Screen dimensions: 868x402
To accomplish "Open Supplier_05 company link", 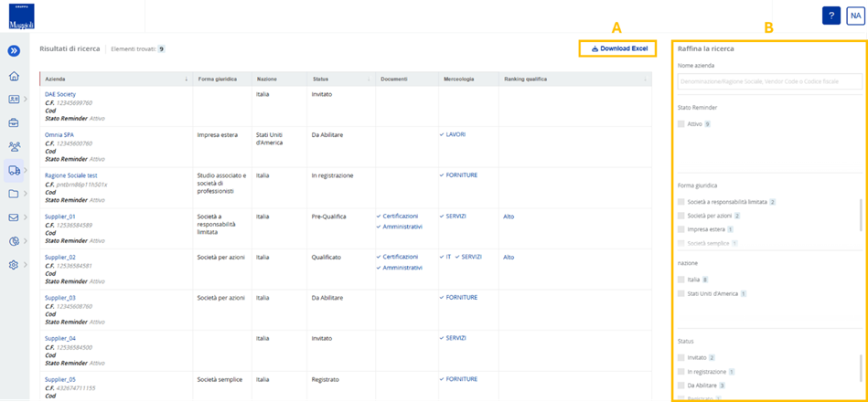I will point(59,379).
